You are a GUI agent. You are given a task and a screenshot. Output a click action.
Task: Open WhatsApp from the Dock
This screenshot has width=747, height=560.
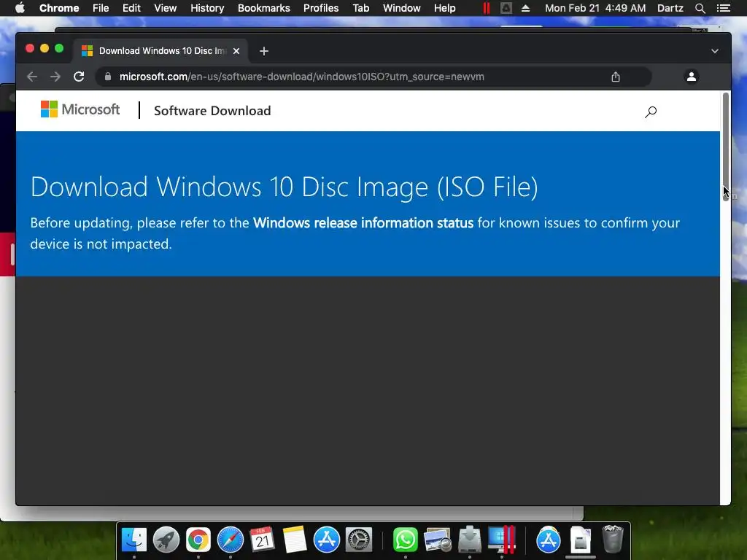[405, 540]
